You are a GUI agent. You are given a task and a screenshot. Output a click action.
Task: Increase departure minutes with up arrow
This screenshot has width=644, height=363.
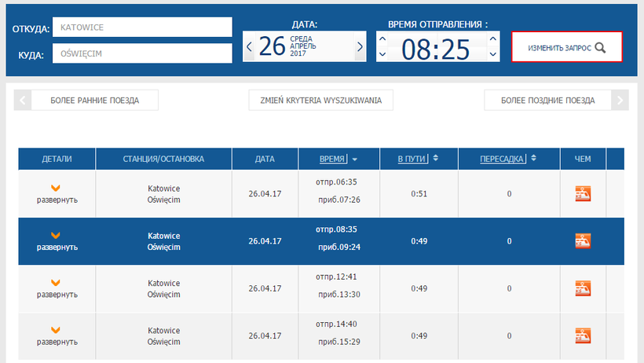click(493, 38)
